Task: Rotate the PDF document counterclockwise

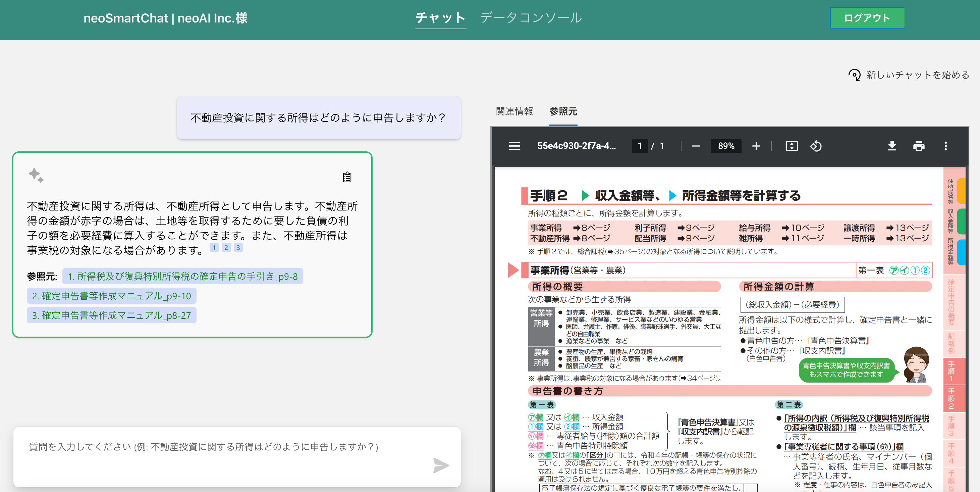Action: 815,146
